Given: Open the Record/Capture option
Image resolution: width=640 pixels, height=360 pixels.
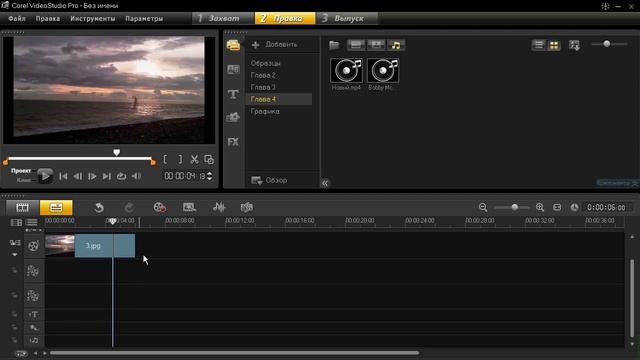Looking at the screenshot, I should [160, 207].
